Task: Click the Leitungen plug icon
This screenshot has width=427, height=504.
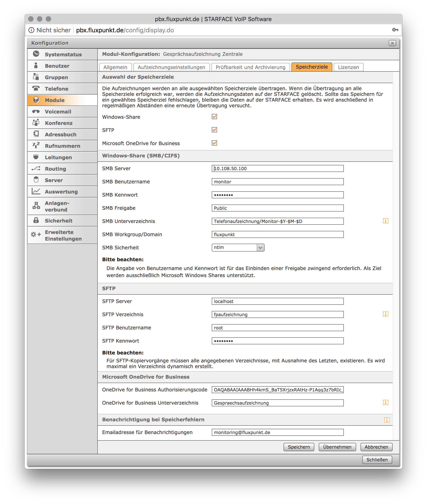Action: point(36,157)
